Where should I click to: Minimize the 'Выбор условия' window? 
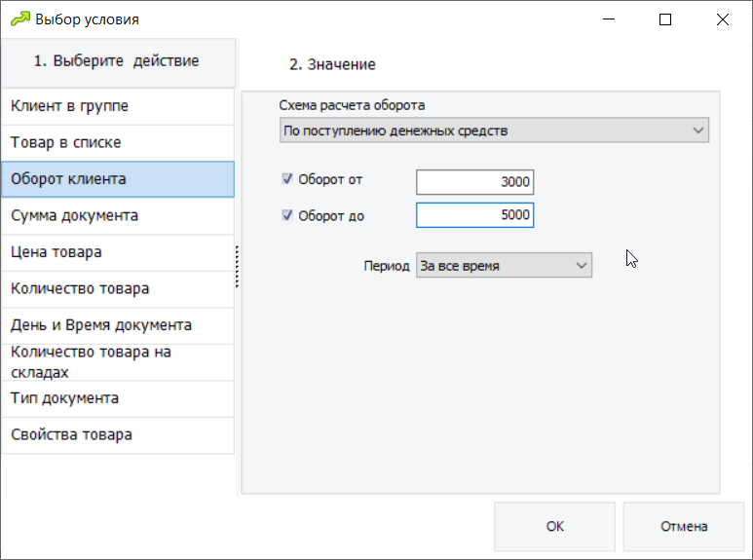pos(609,19)
